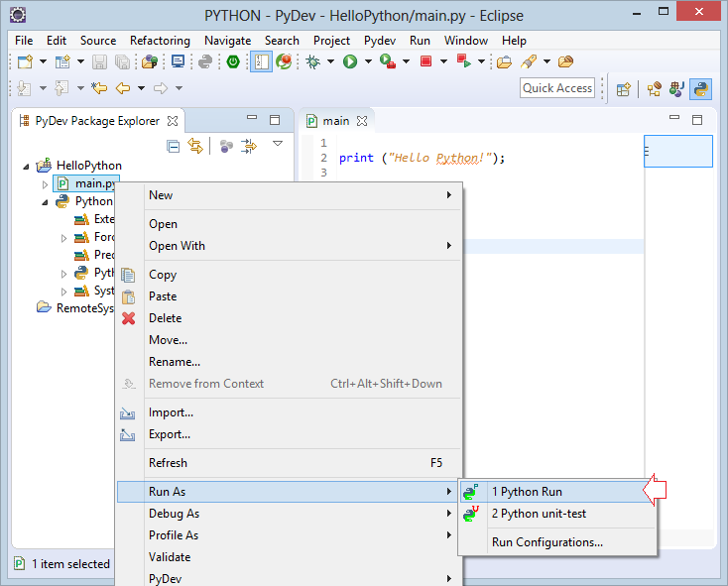Viewport: 728px width, 586px height.
Task: Click the monitor console toolbar icon
Action: (x=178, y=61)
